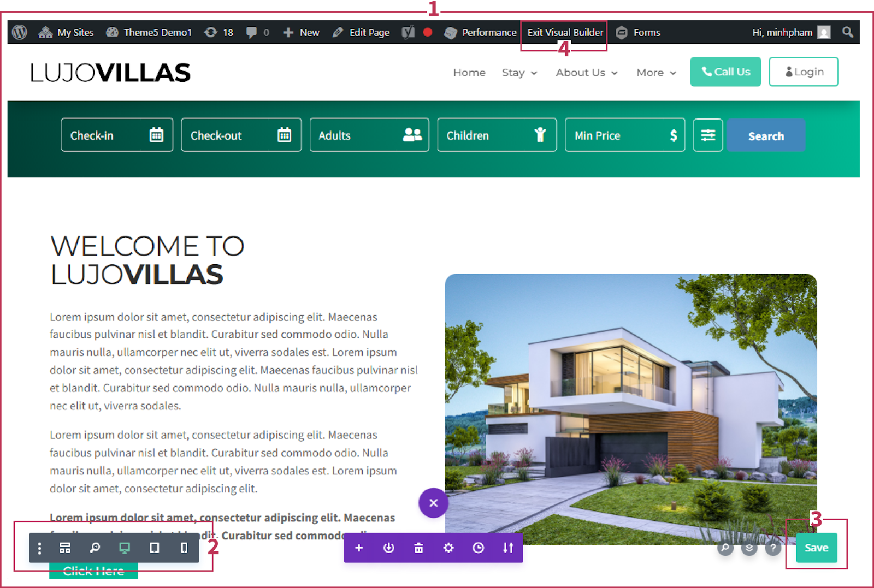Click the WordPress logo in the admin bar
This screenshot has height=588, width=874.
20,32
